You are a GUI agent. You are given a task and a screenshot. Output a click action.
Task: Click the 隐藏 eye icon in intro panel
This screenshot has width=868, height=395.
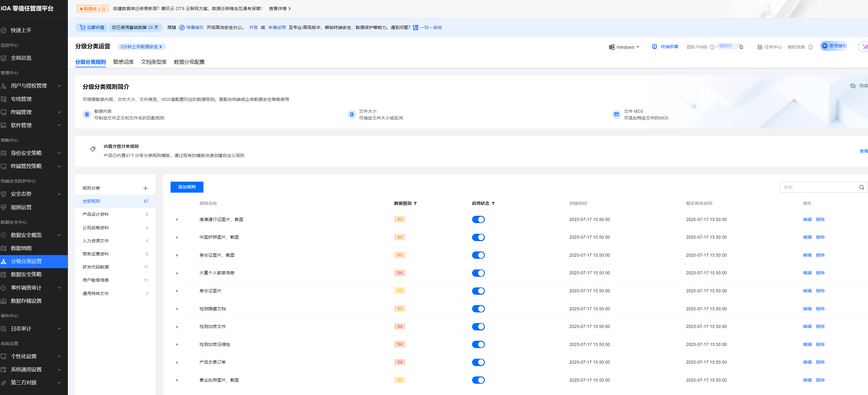(852, 86)
